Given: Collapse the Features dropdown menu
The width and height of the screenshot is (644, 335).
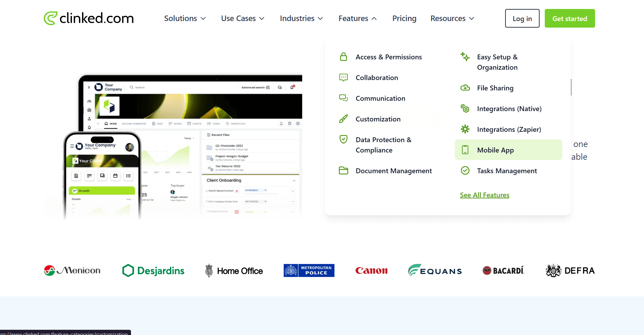Looking at the screenshot, I should 358,18.
